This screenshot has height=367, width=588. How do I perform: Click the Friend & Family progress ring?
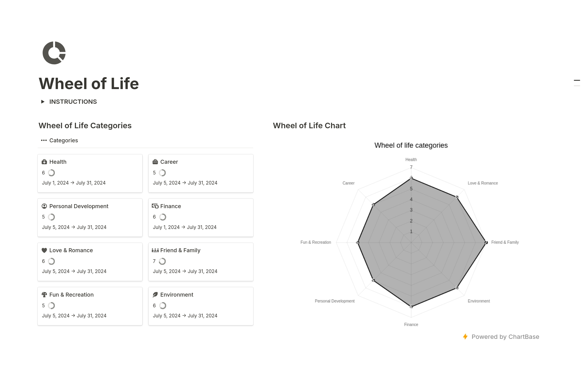click(162, 261)
